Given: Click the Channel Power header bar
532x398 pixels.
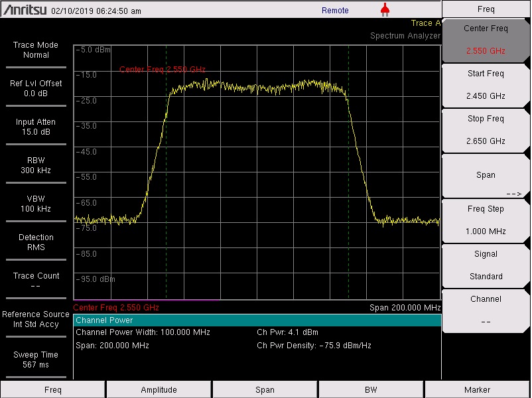Looking at the screenshot, I should tap(257, 320).
